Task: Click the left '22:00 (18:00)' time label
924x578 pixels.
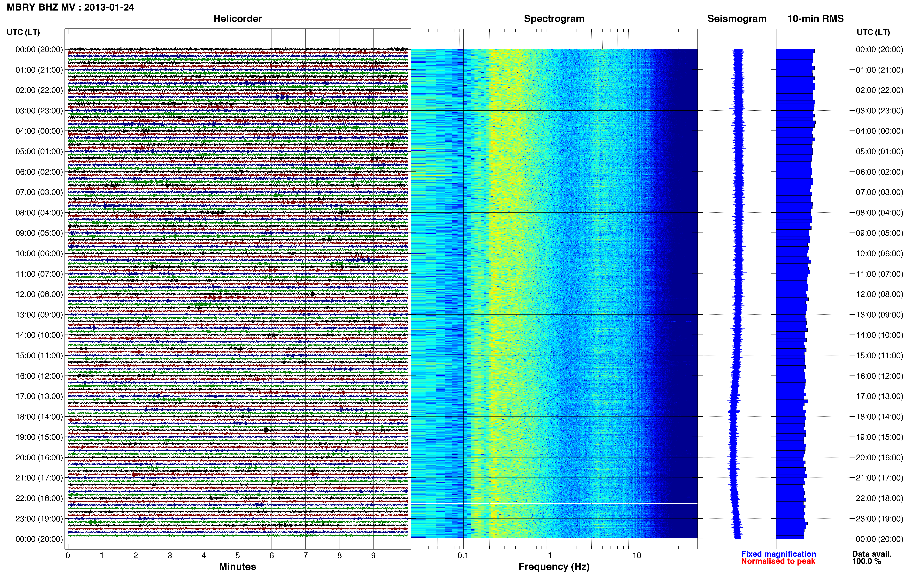Action: pos(39,498)
